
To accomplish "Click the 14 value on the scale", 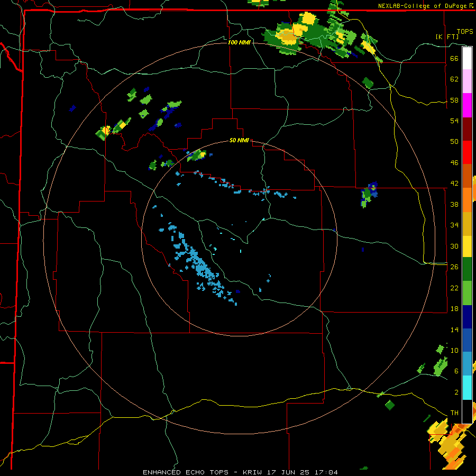I will (454, 329).
